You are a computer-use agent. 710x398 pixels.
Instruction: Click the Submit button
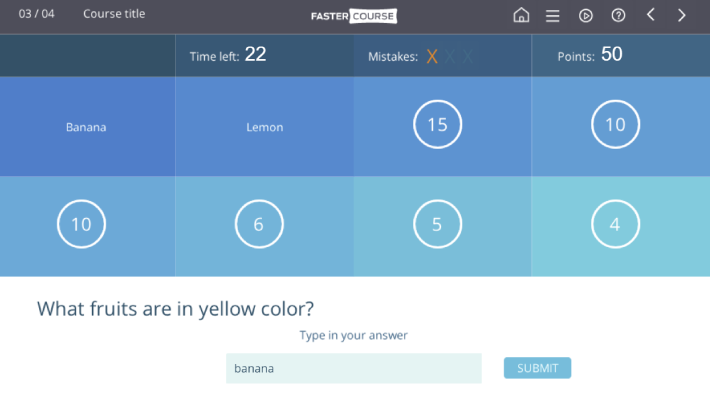click(x=537, y=368)
